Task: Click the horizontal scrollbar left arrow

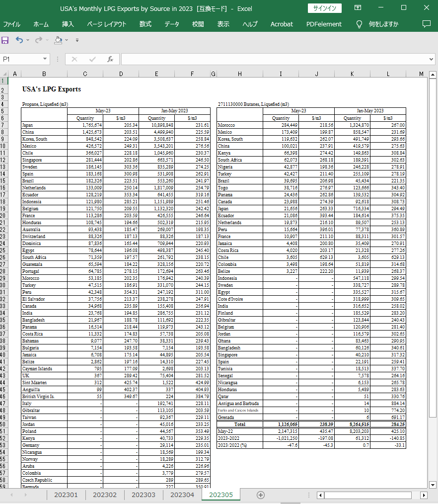Action: click(320, 495)
